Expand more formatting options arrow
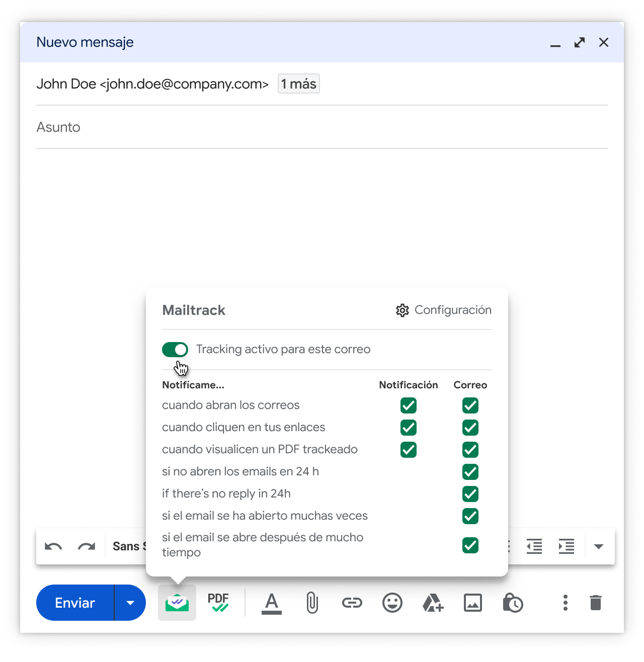Image resolution: width=644 pixels, height=662 pixels. 599,547
